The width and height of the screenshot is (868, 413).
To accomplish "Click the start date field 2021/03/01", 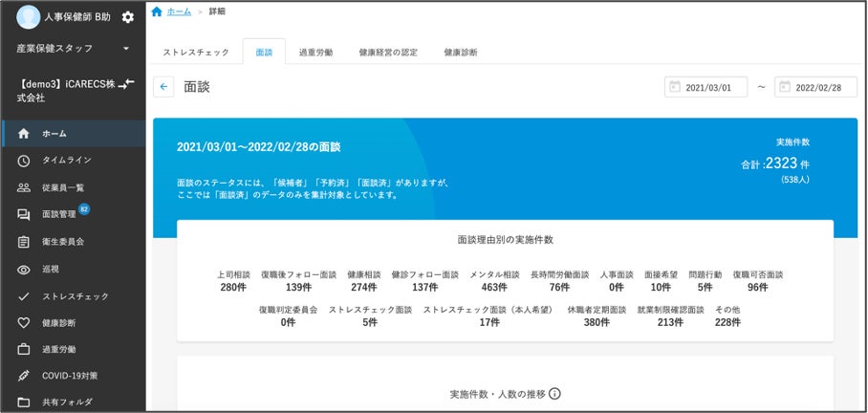I will pyautogui.click(x=705, y=87).
